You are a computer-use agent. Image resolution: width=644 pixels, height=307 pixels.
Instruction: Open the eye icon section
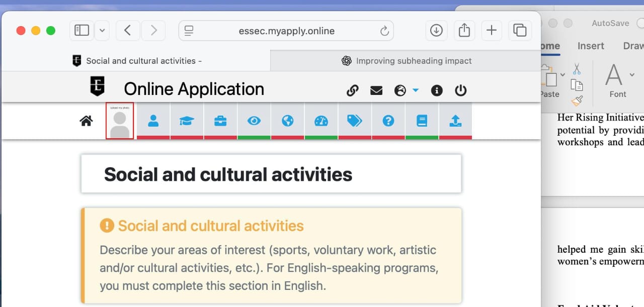[254, 121]
